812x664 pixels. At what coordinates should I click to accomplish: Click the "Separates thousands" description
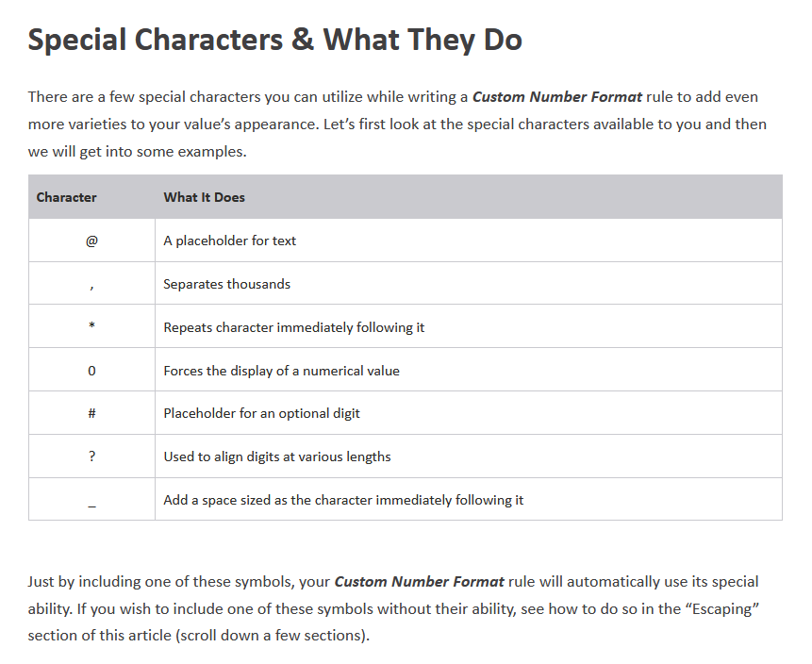point(226,284)
